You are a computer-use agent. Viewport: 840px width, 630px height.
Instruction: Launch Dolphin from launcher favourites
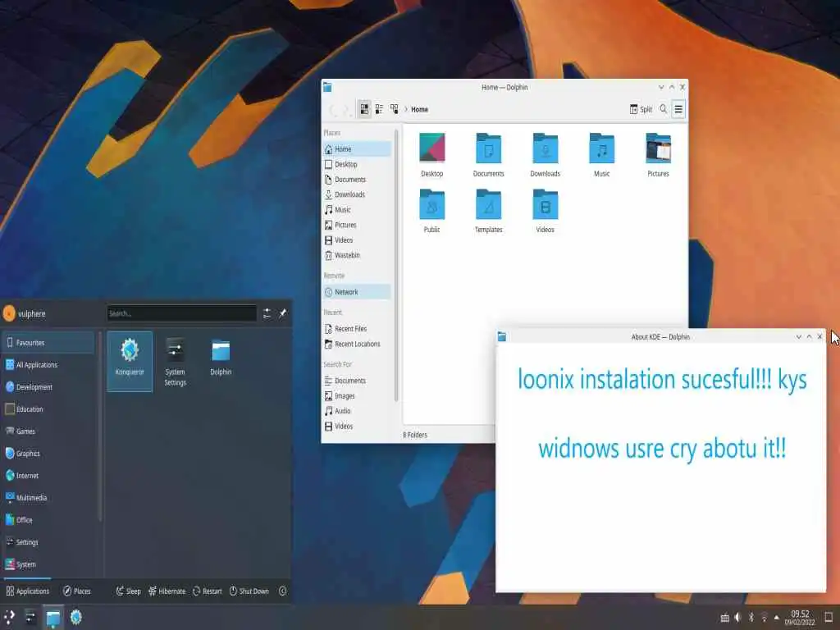pyautogui.click(x=221, y=362)
